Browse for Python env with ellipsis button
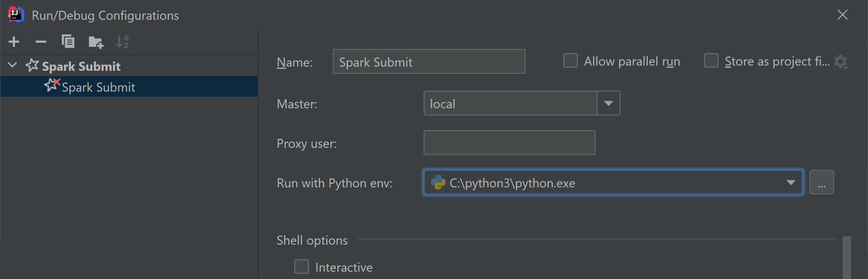This screenshot has width=868, height=279. 822,183
